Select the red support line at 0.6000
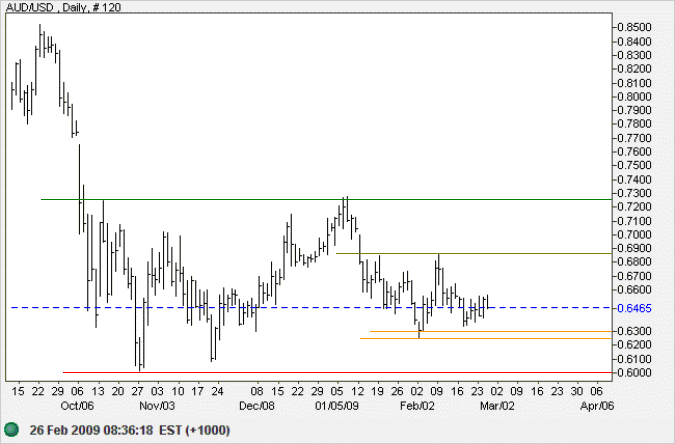 coord(337,372)
